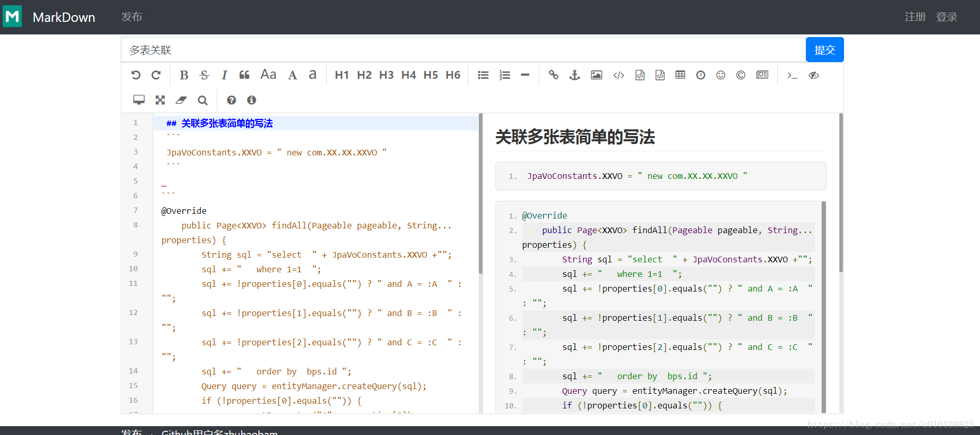The image size is (980, 435).
Task: Click the green M logo
Action: pyautogui.click(x=13, y=16)
